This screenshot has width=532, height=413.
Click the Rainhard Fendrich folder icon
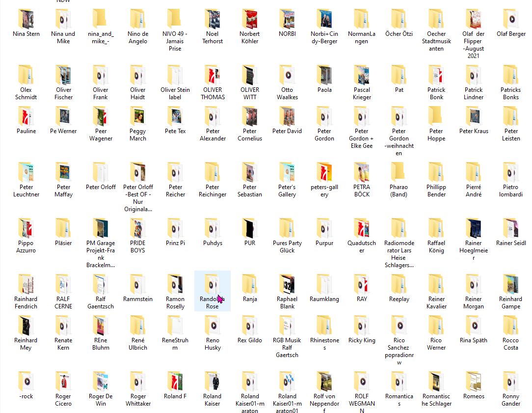click(x=26, y=284)
